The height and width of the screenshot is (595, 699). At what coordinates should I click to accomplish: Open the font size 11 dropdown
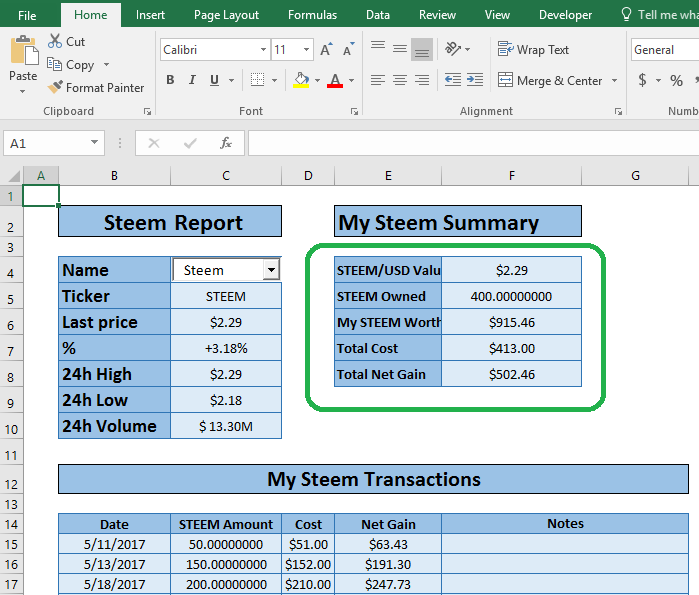306,49
